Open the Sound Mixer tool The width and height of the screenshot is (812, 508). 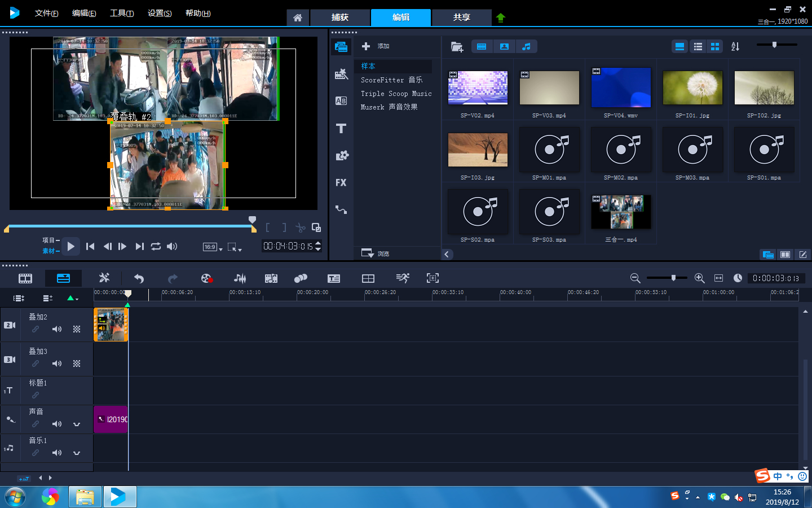240,278
